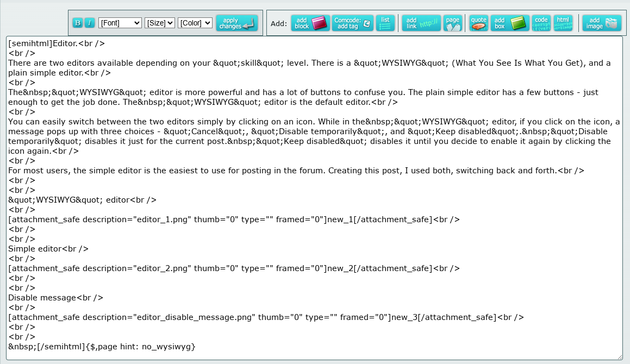Click the quote icon
The height and width of the screenshot is (364, 630).
pyautogui.click(x=478, y=23)
